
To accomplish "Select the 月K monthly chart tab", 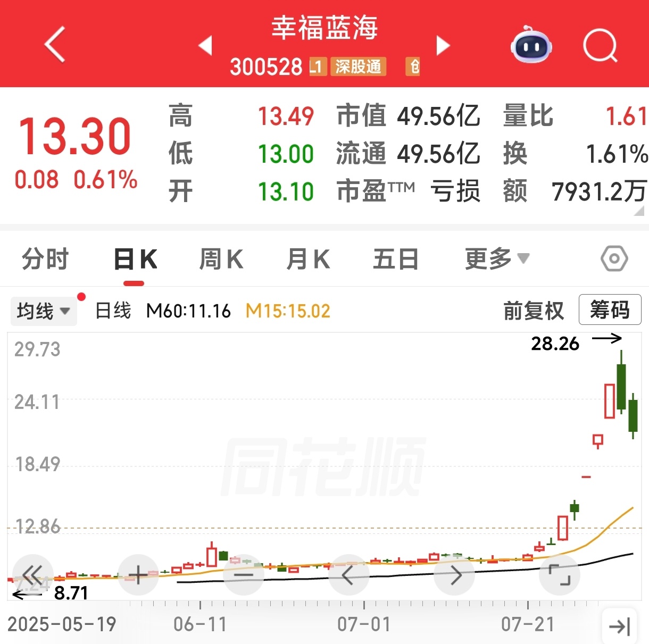I will point(308,260).
